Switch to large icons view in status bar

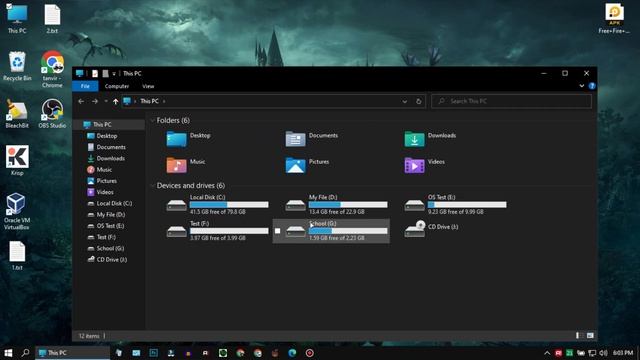point(590,336)
